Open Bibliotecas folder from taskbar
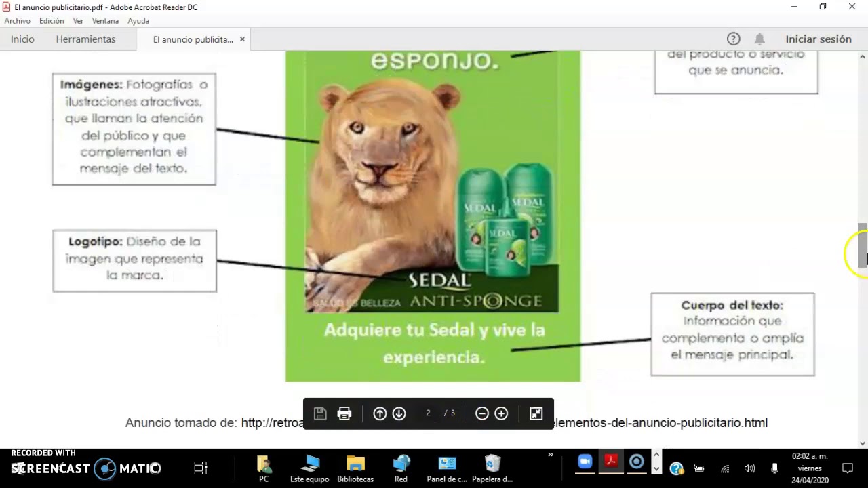The width and height of the screenshot is (868, 488). 355,468
